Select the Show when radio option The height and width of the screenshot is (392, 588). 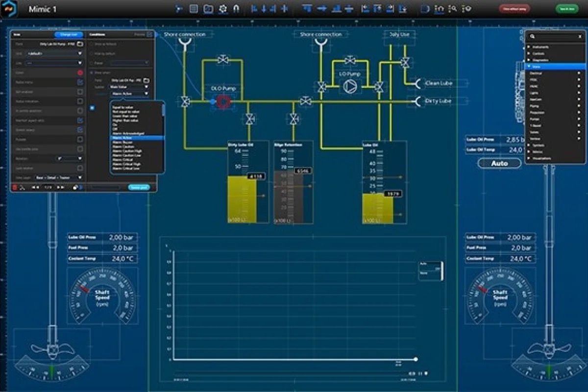pyautogui.click(x=91, y=73)
